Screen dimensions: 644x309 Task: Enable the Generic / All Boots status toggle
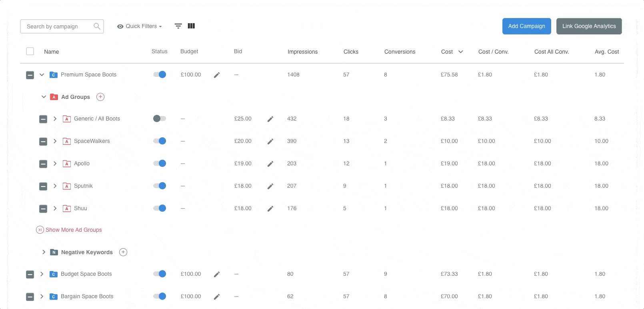click(x=160, y=118)
